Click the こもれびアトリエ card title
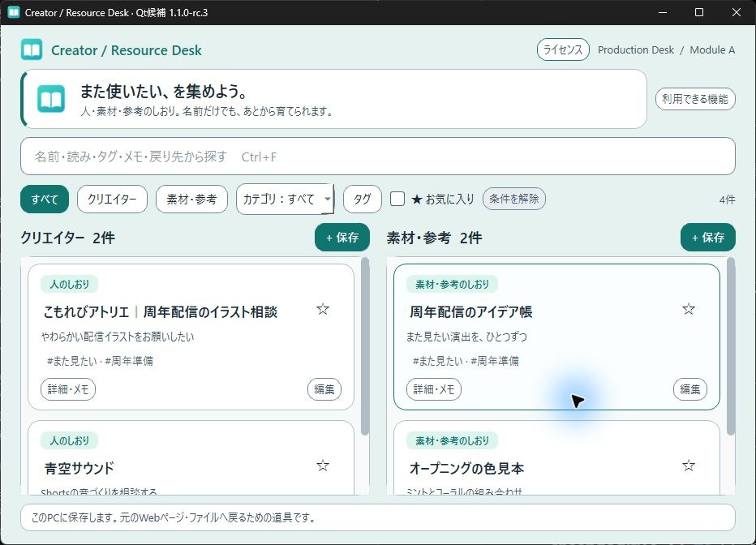The height and width of the screenshot is (545, 756). click(x=161, y=311)
